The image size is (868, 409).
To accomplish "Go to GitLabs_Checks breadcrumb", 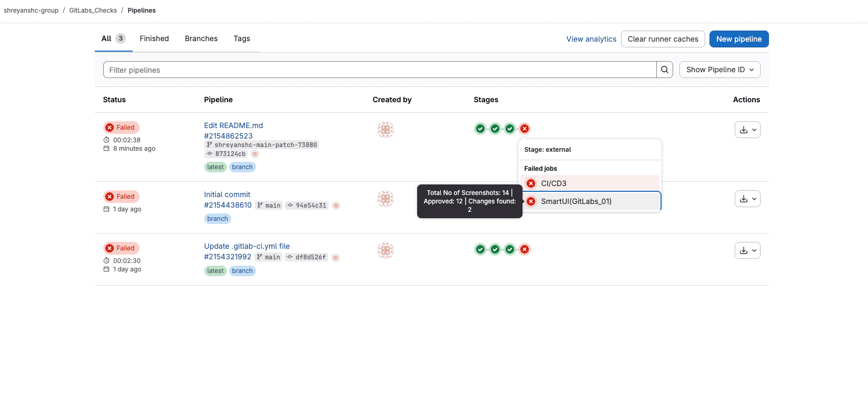I will pyautogui.click(x=93, y=11).
